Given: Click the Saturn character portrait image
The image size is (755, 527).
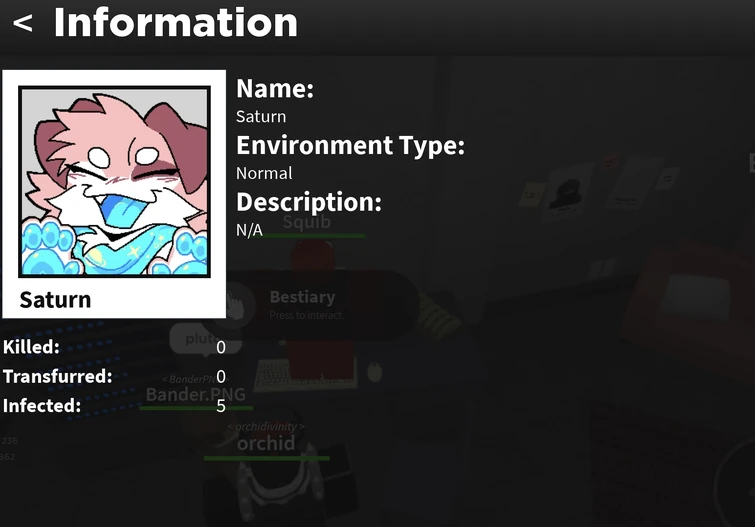Looking at the screenshot, I should [x=115, y=182].
